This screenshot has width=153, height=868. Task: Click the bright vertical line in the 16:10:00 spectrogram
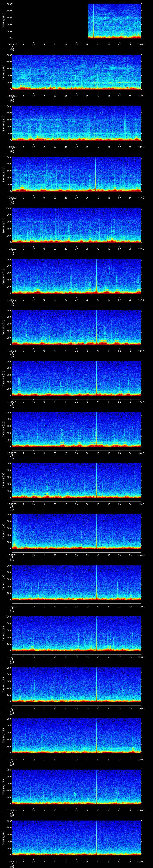click(94, 72)
